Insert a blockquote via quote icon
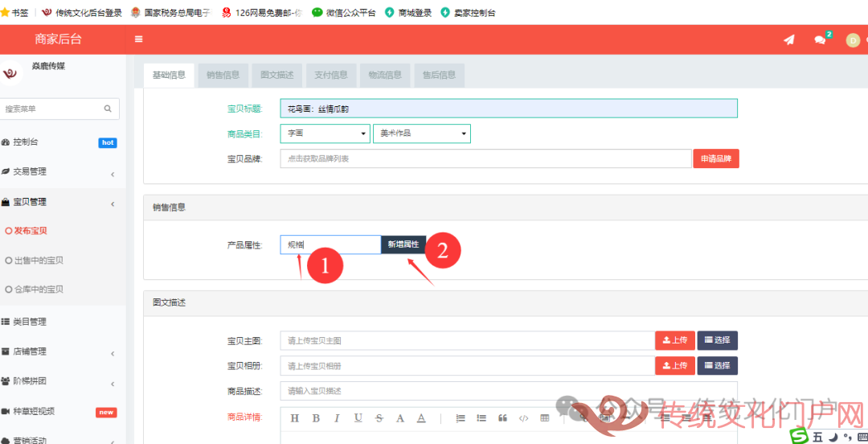This screenshot has height=444, width=868. 502,418
